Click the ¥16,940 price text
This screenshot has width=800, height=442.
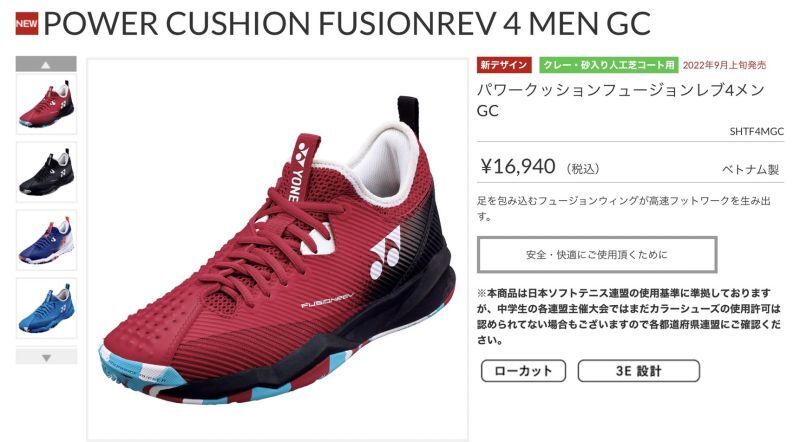[518, 166]
